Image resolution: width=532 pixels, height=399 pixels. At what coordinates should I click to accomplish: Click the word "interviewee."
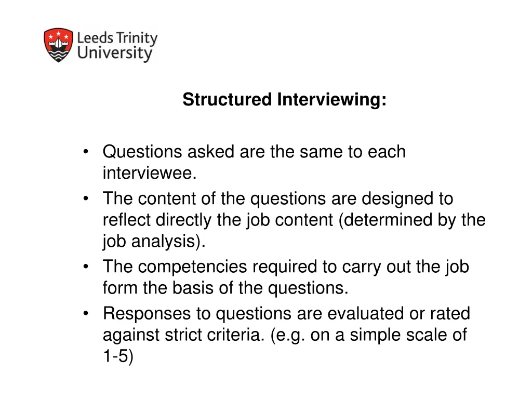(x=150, y=173)
